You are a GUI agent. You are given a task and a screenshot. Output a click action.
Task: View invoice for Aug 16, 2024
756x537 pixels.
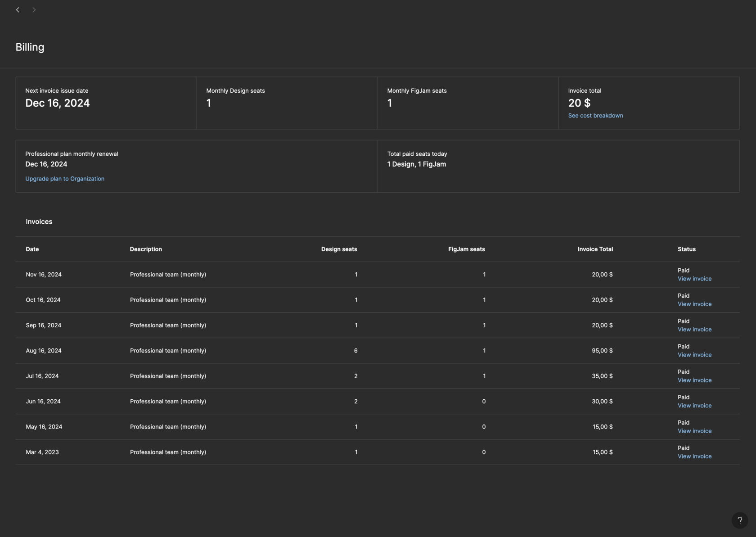(694, 355)
